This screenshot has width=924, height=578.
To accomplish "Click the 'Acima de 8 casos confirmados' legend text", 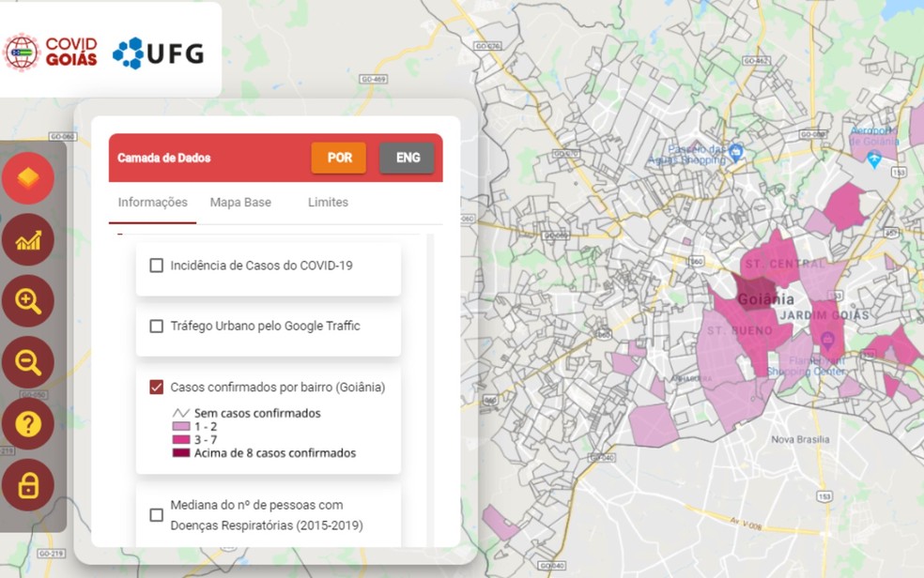I will point(275,453).
